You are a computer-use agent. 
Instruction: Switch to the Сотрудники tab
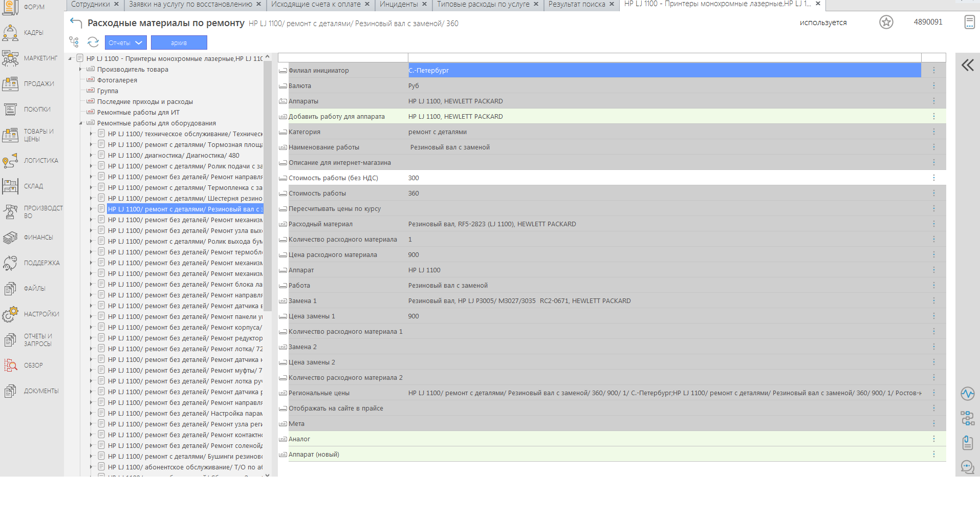90,4
